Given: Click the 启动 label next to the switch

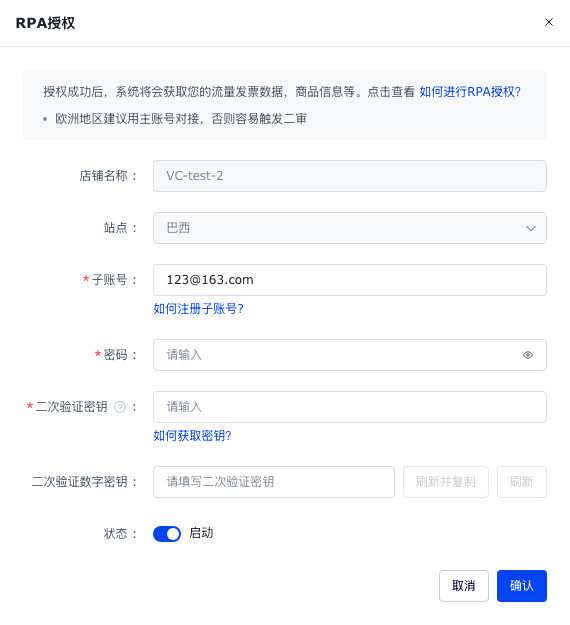Looking at the screenshot, I should click(x=201, y=533).
